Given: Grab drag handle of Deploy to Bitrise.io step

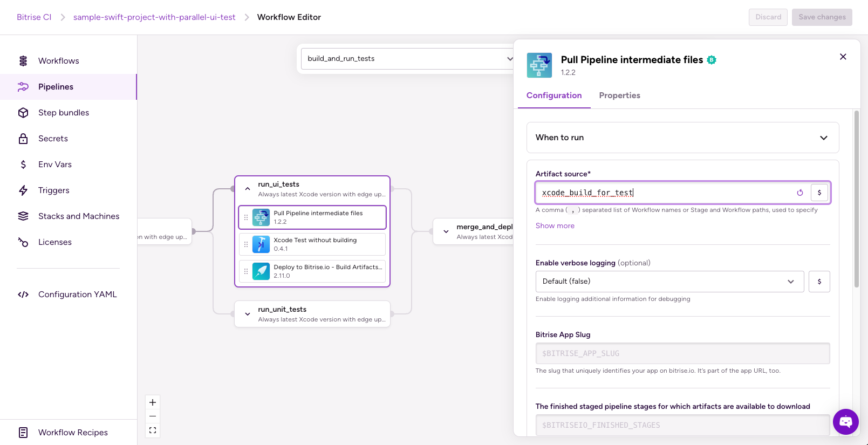Looking at the screenshot, I should 246,271.
